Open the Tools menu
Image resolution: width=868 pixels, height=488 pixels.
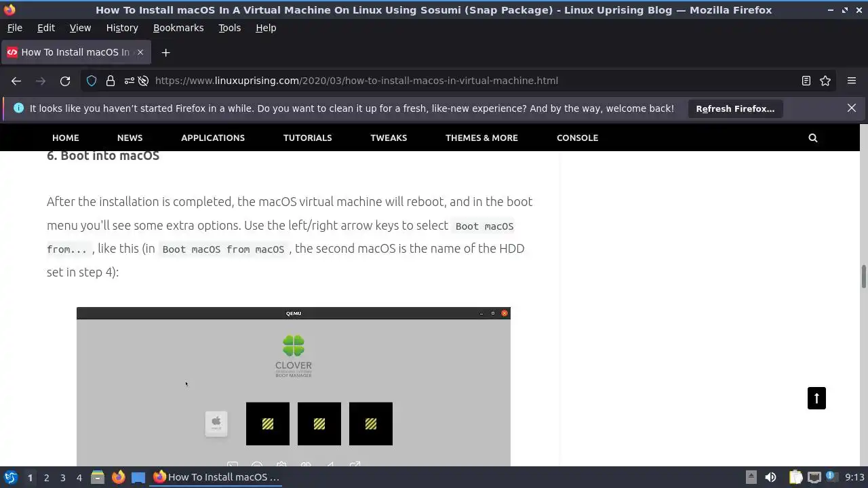[x=229, y=28]
